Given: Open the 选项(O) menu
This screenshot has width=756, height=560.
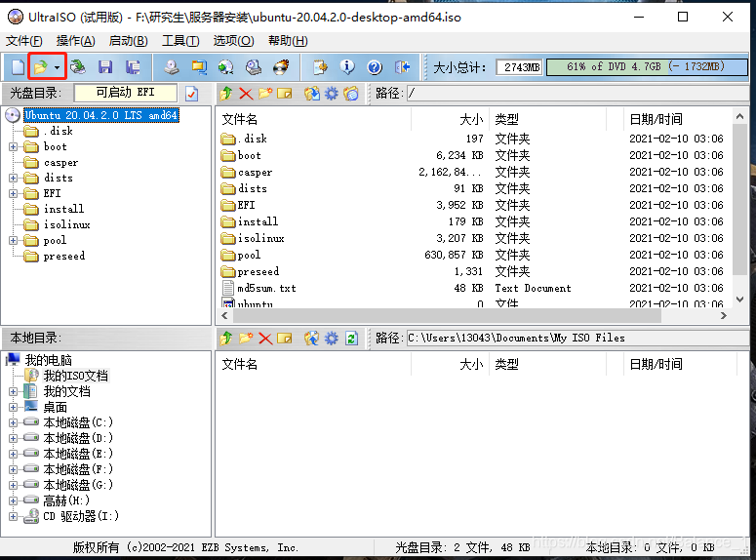Looking at the screenshot, I should (x=233, y=41).
